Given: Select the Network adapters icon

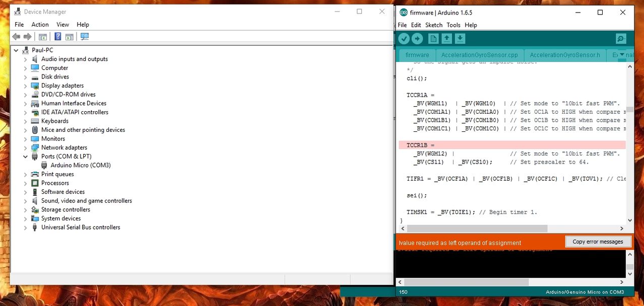Looking at the screenshot, I should 35,147.
